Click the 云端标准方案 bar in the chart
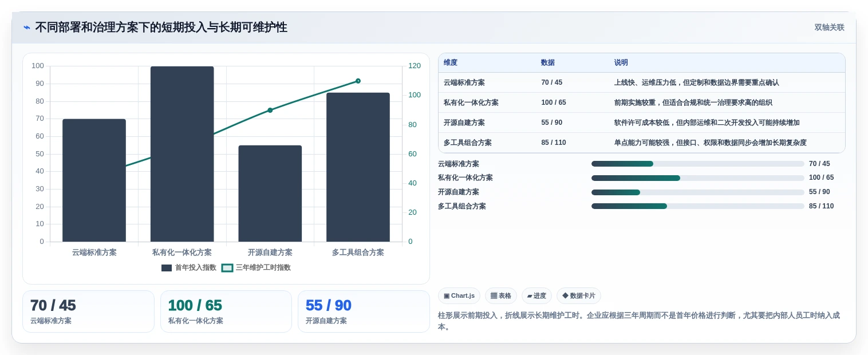The image size is (868, 355). coord(94,180)
